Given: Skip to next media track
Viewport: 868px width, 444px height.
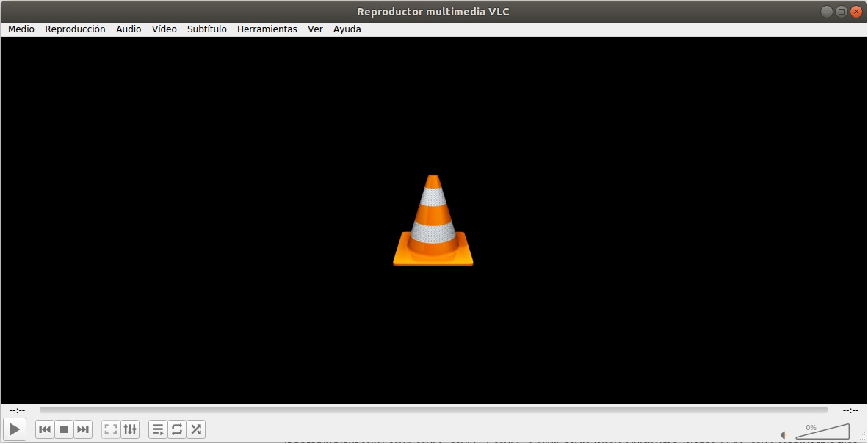Looking at the screenshot, I should [82, 429].
